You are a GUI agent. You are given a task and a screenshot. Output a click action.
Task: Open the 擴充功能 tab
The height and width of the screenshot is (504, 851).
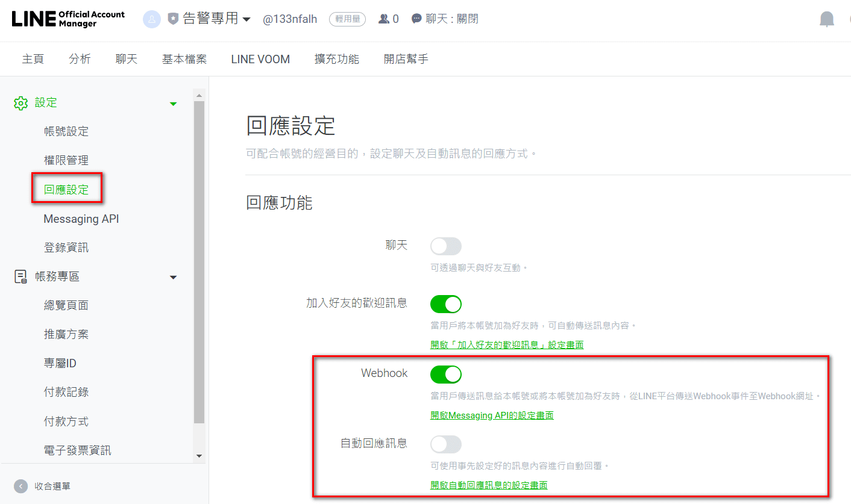click(336, 59)
